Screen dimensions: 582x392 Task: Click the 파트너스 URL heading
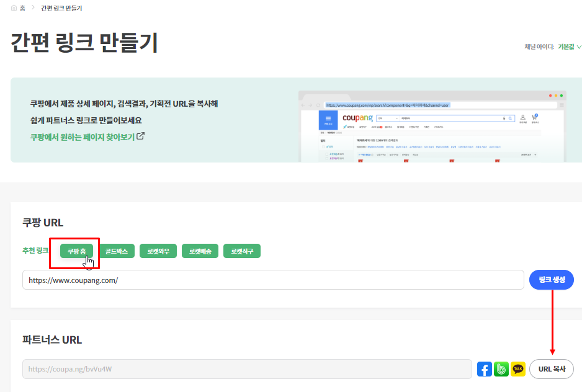point(52,340)
